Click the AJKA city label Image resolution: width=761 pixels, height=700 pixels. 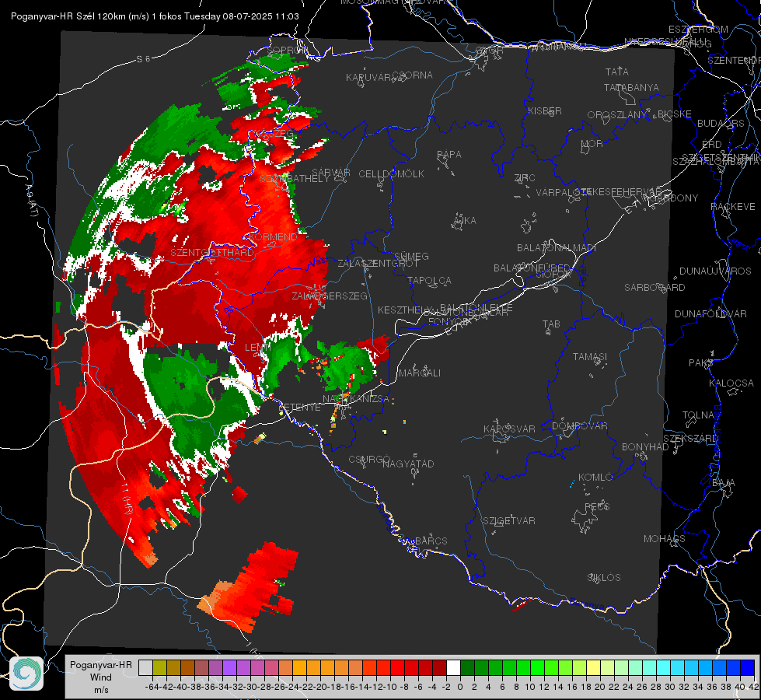(x=464, y=221)
